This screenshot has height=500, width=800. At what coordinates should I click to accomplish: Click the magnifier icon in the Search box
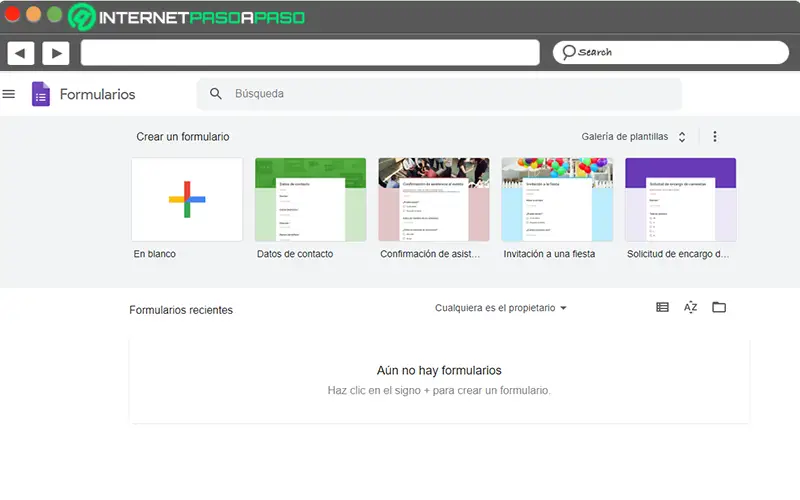coord(568,52)
